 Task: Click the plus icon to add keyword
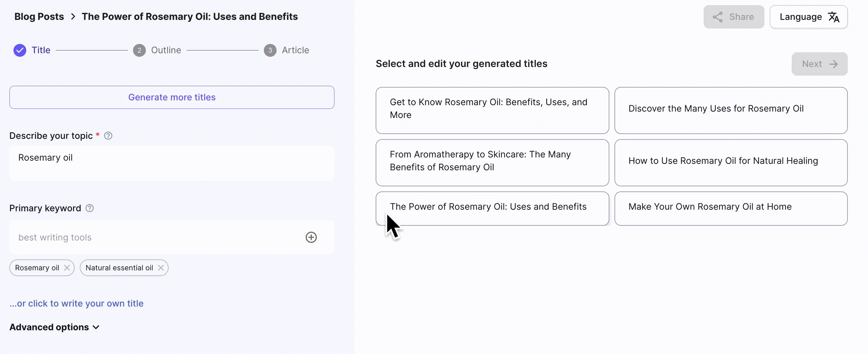311,237
